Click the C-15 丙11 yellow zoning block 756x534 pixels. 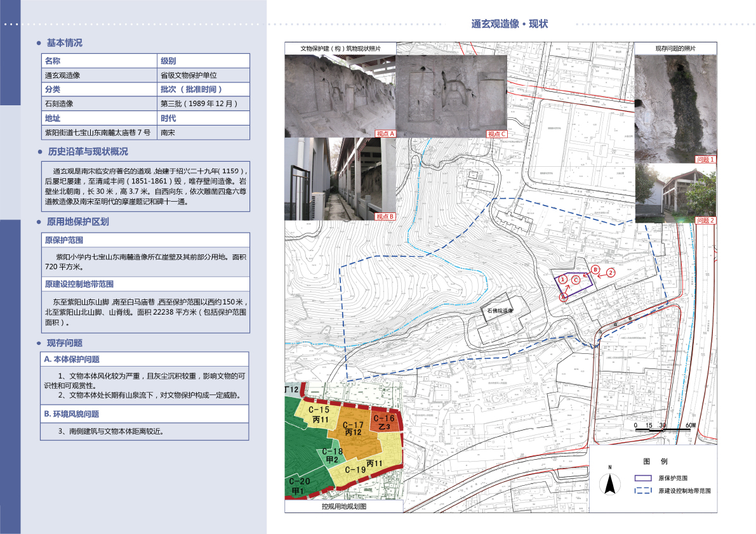coord(319,415)
